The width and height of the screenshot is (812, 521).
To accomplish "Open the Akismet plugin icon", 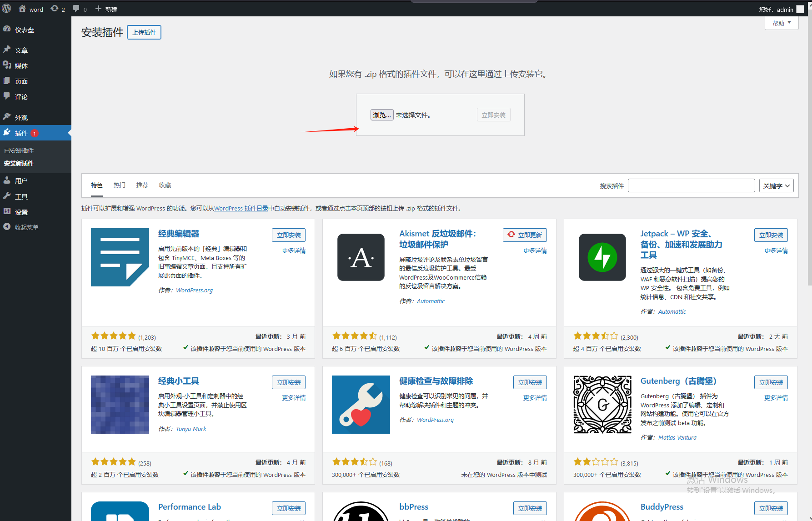I will click(361, 257).
